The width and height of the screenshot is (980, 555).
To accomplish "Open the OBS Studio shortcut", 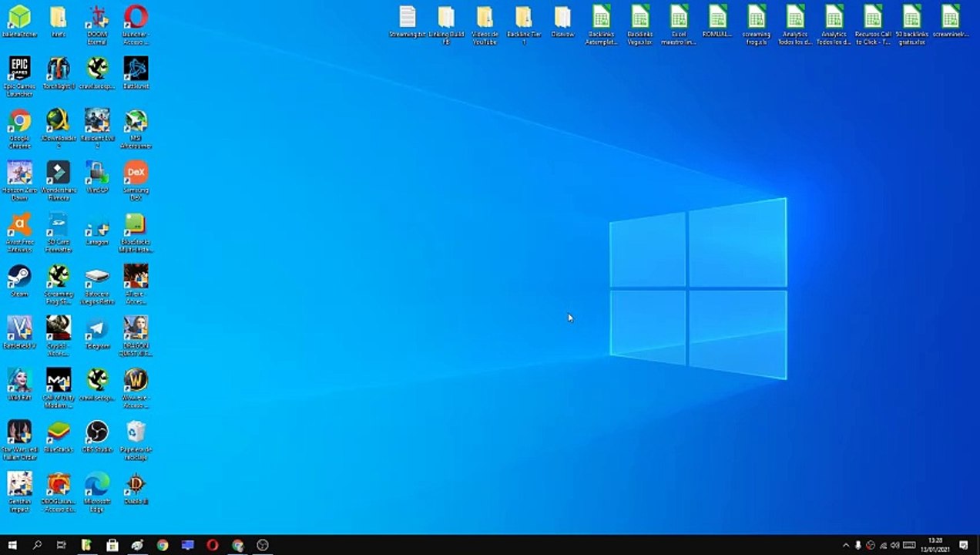I will tap(97, 436).
